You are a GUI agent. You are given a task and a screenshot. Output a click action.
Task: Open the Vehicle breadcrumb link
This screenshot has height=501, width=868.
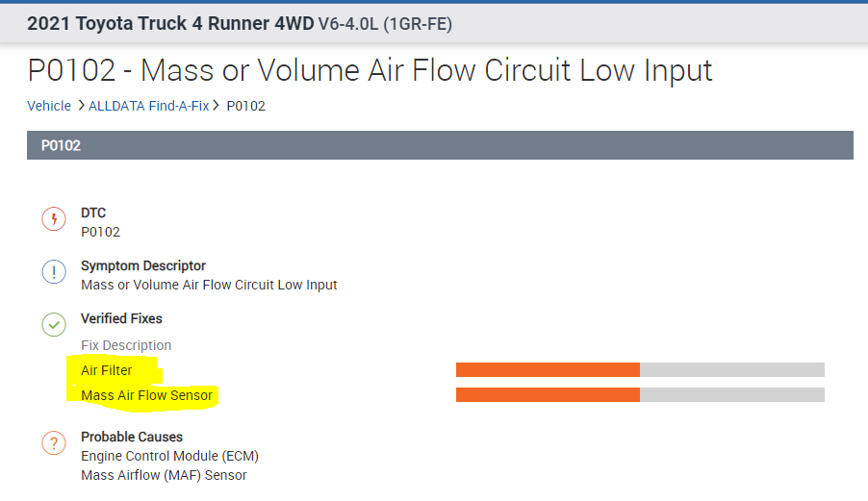[49, 106]
